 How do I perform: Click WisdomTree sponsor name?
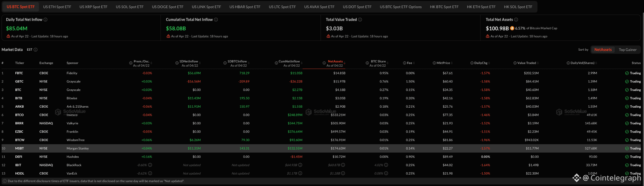click(75, 140)
